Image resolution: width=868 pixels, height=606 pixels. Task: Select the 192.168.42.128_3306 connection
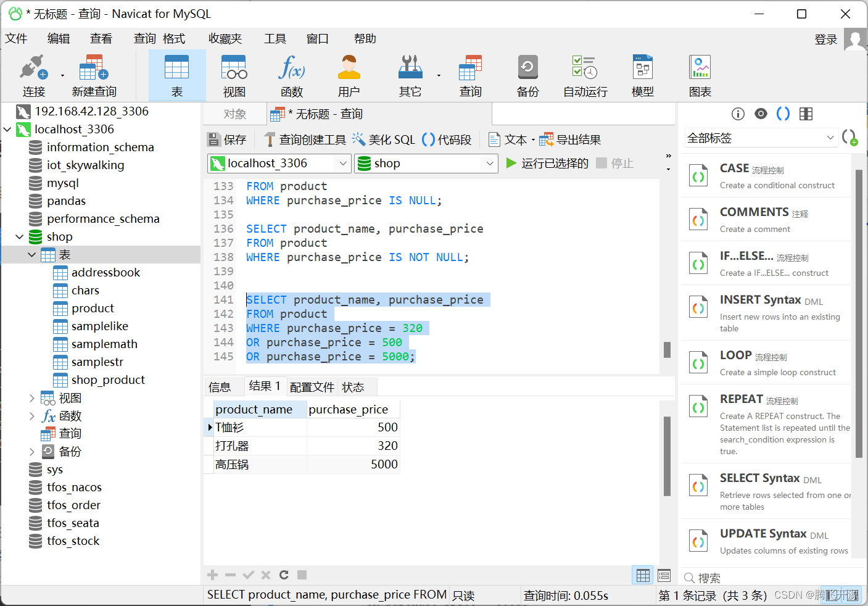pyautogui.click(x=91, y=112)
